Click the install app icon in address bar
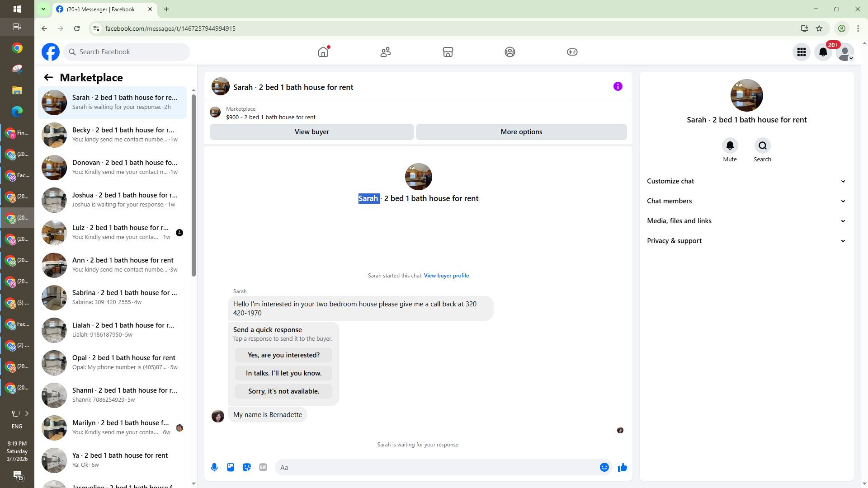 click(804, 28)
